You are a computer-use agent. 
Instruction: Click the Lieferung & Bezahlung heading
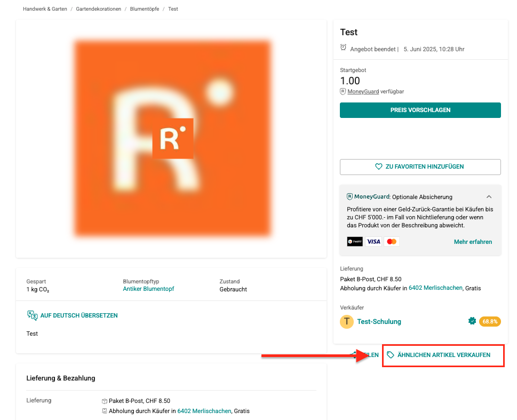tap(61, 378)
